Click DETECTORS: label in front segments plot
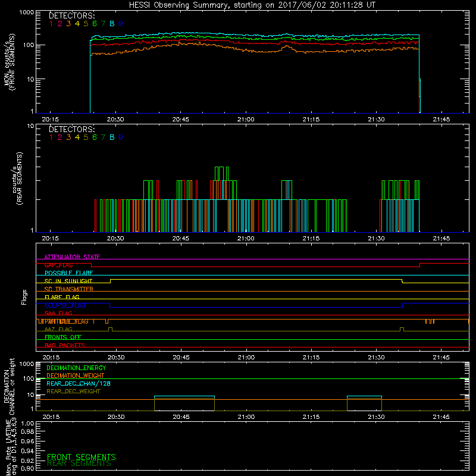The height and width of the screenshot is (476, 476). tap(71, 15)
